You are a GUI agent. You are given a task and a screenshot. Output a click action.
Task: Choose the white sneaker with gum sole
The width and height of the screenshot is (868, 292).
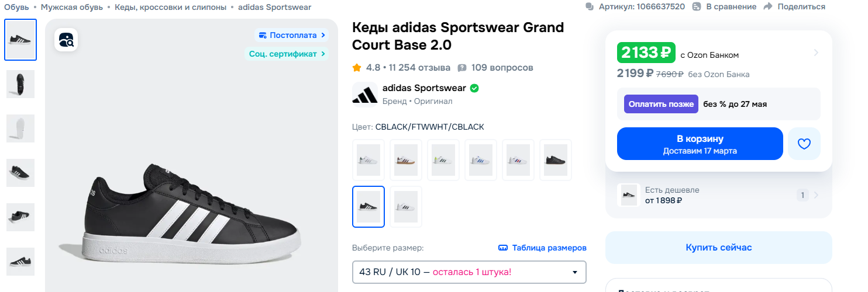(x=405, y=160)
